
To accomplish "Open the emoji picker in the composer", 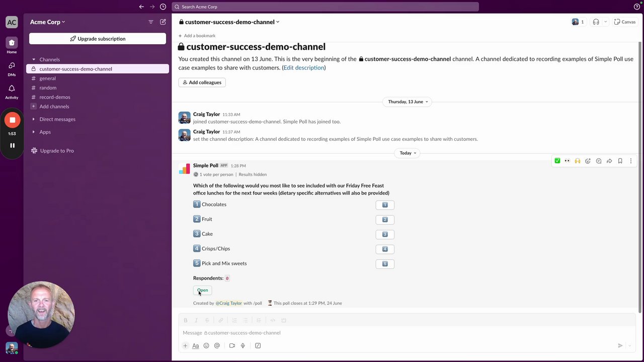I will (x=206, y=345).
